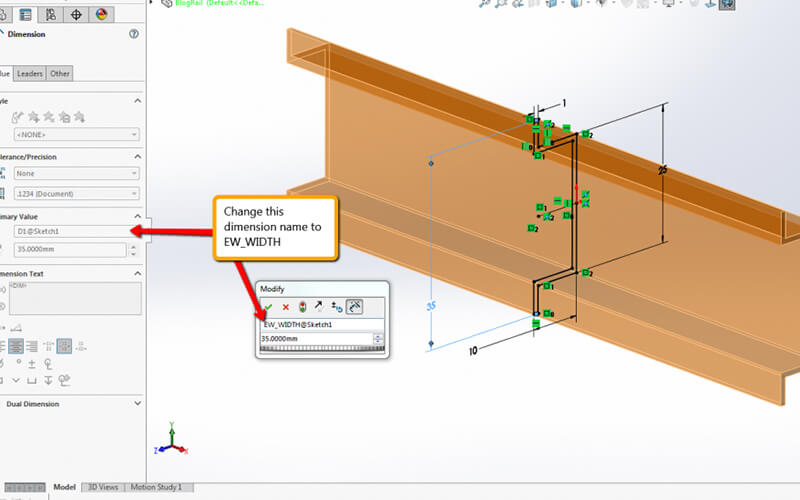Click the reverse dimension sense arrow in Modify

[319, 306]
